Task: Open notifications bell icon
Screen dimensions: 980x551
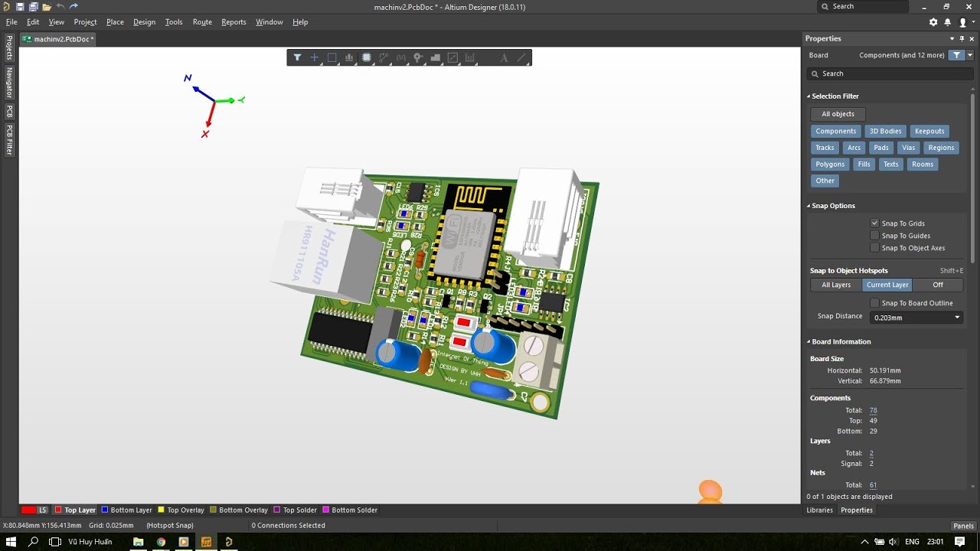Action: (x=948, y=22)
